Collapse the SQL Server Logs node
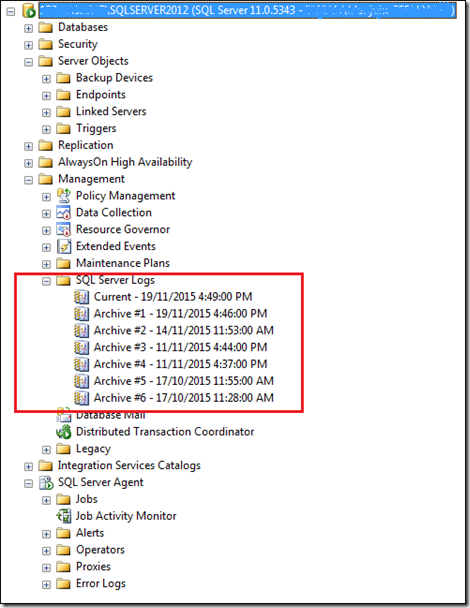Viewport: 470px width, 608px height. coord(46,281)
